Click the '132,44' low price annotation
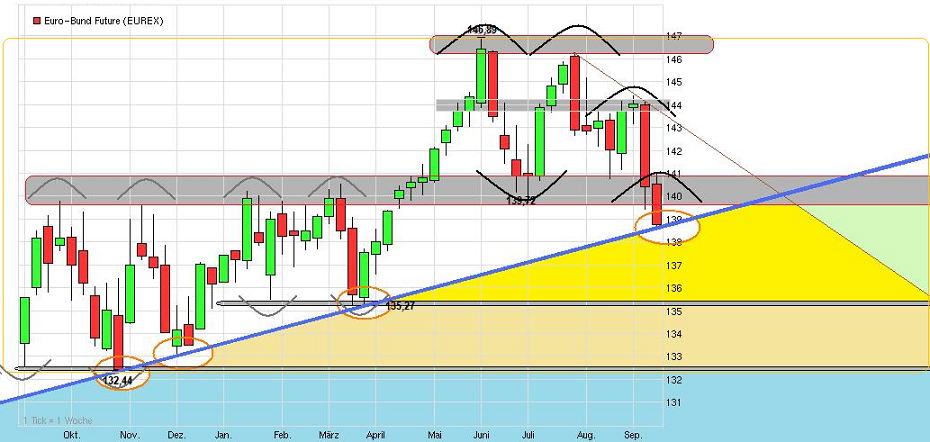The width and height of the screenshot is (930, 442). (117, 381)
